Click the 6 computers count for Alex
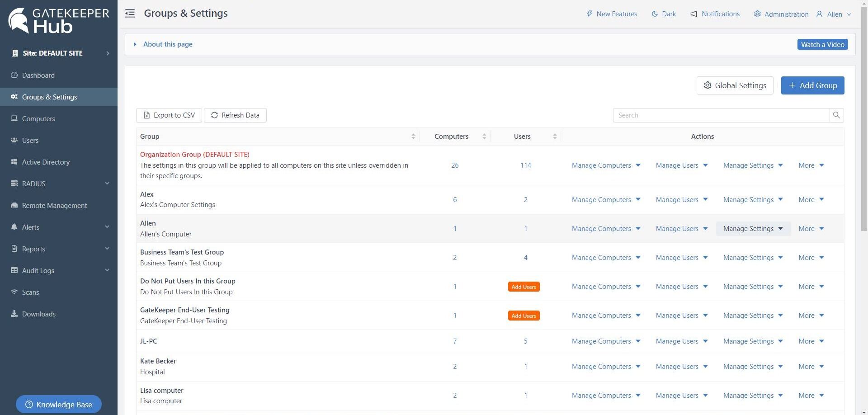Image resolution: width=868 pixels, height=415 pixels. [455, 200]
